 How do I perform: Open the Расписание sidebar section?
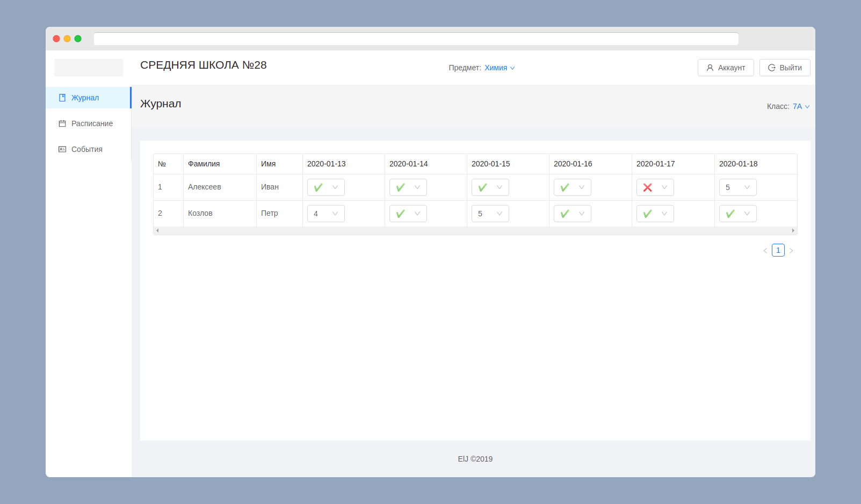point(88,123)
